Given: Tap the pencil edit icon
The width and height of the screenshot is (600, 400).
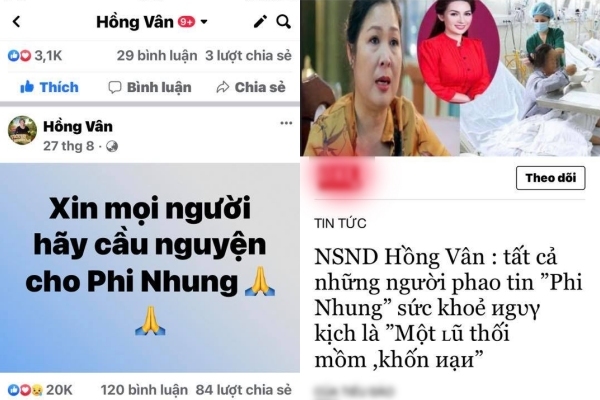Looking at the screenshot, I should click(x=261, y=22).
